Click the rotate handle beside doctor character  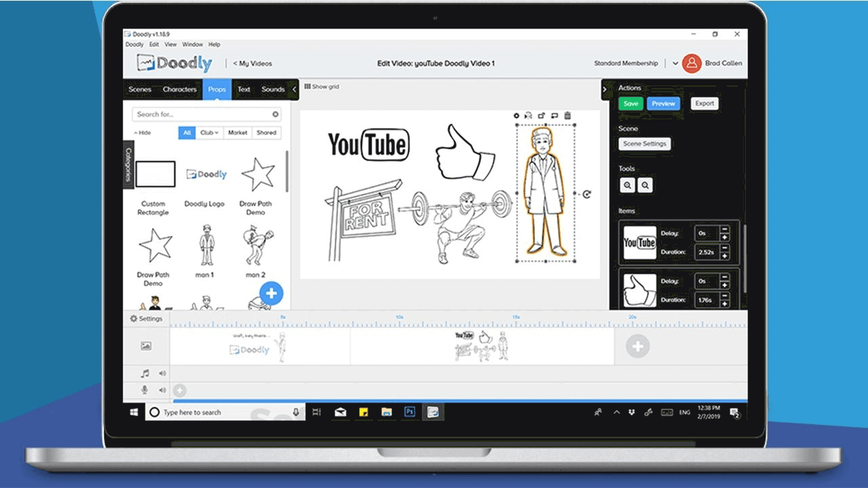click(587, 194)
